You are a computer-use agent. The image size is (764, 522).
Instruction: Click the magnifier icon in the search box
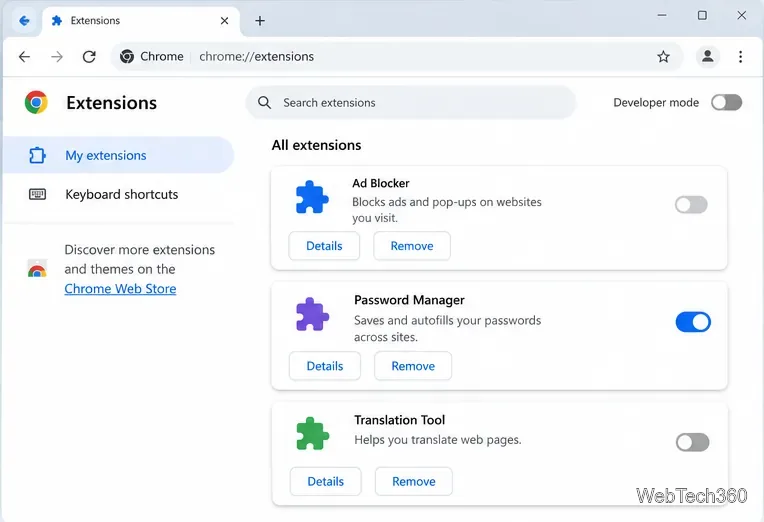(265, 102)
